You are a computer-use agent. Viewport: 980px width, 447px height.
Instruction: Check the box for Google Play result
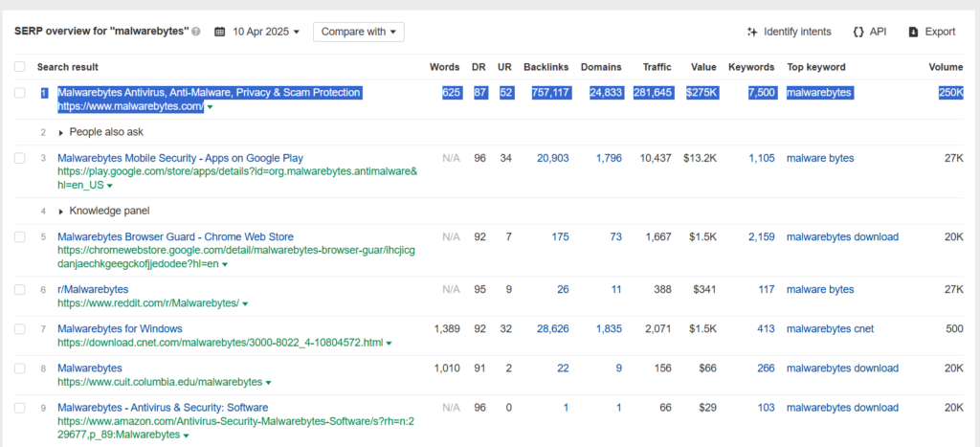(20, 158)
